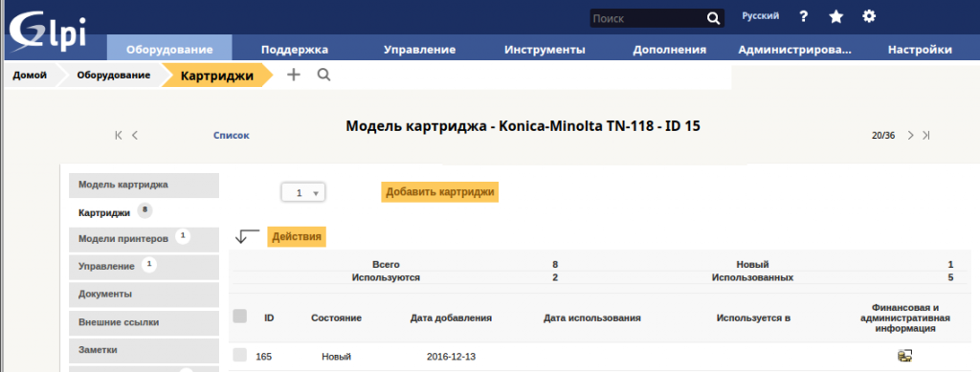Go to previous record arrow

tap(134, 135)
